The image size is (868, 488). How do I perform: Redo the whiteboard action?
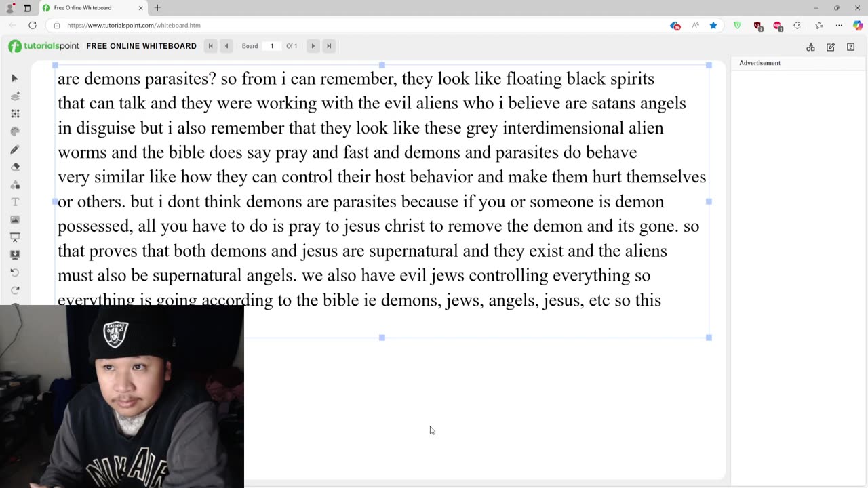pyautogui.click(x=15, y=290)
